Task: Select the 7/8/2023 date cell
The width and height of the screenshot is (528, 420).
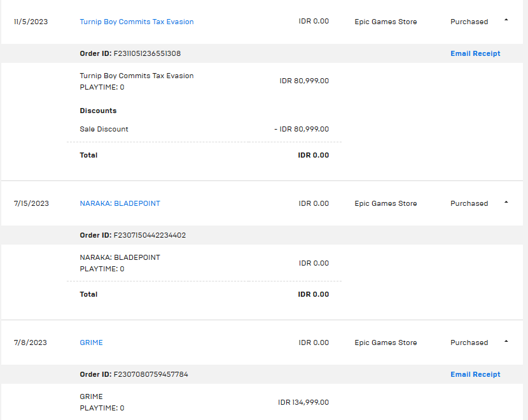Action: tap(31, 342)
